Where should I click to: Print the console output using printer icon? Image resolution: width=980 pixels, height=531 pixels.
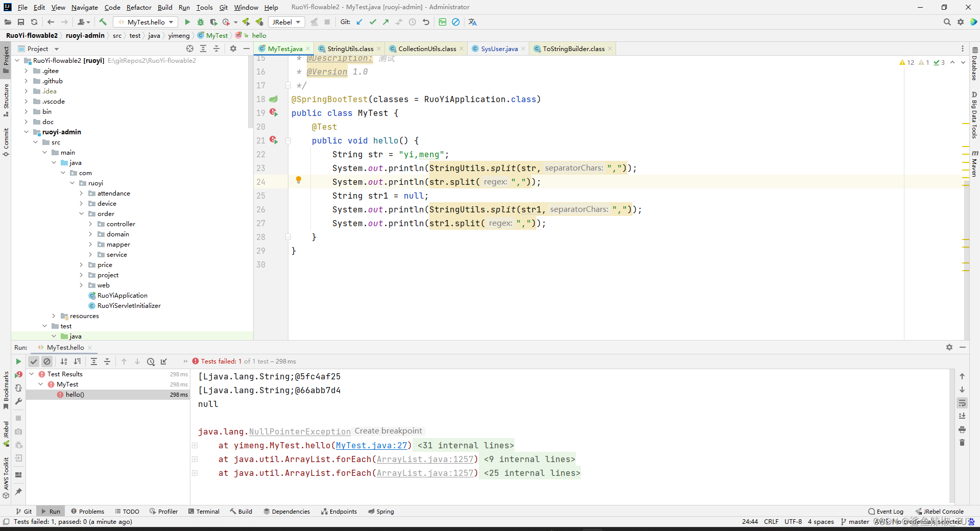pyautogui.click(x=962, y=429)
